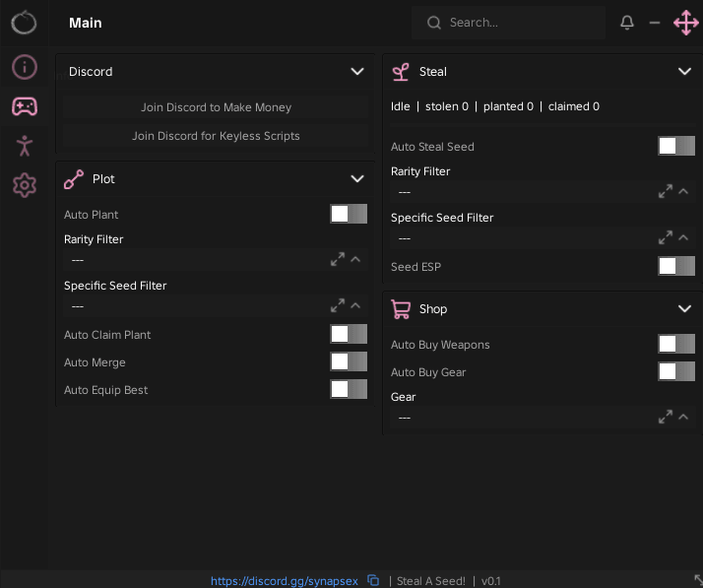Open Plot Rarity Filter dropdown caret
703x588 pixels.
coord(355,259)
